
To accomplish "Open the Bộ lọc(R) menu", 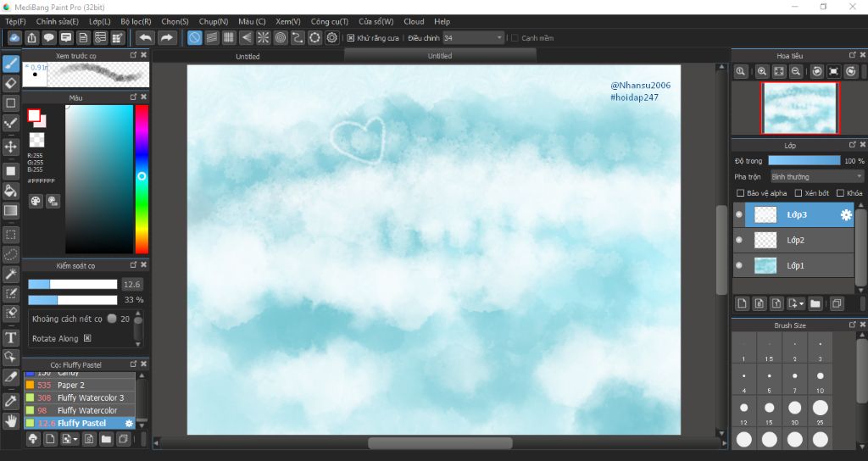I will click(136, 21).
